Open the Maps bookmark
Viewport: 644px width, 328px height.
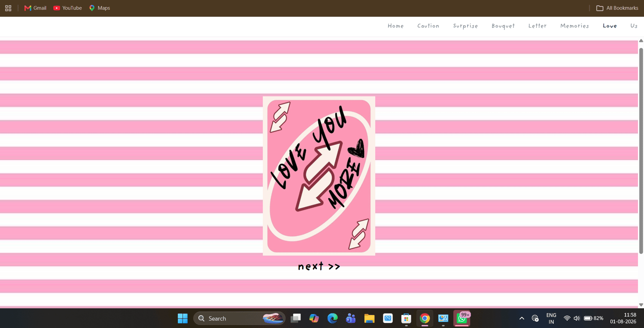100,8
